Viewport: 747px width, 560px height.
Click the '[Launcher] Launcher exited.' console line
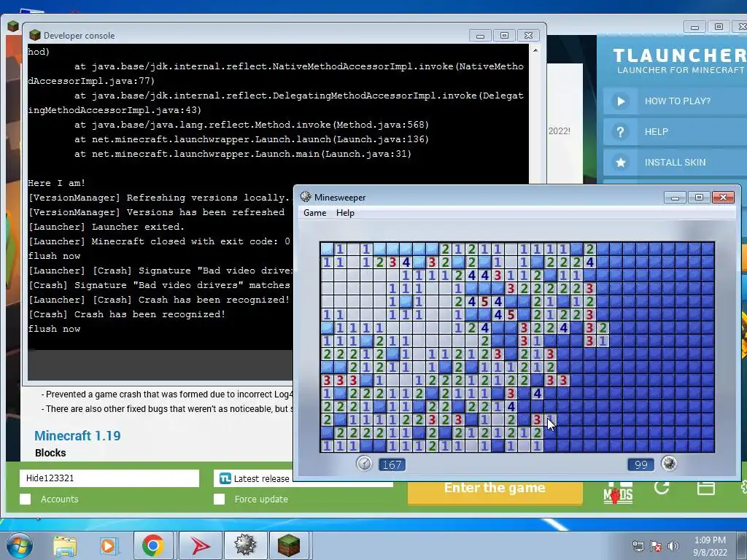point(107,227)
